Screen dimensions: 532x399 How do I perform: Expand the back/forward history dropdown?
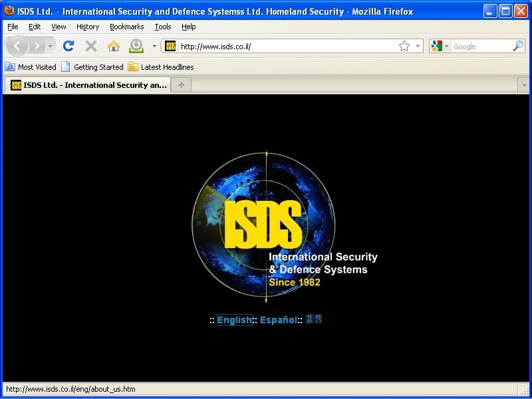point(51,46)
